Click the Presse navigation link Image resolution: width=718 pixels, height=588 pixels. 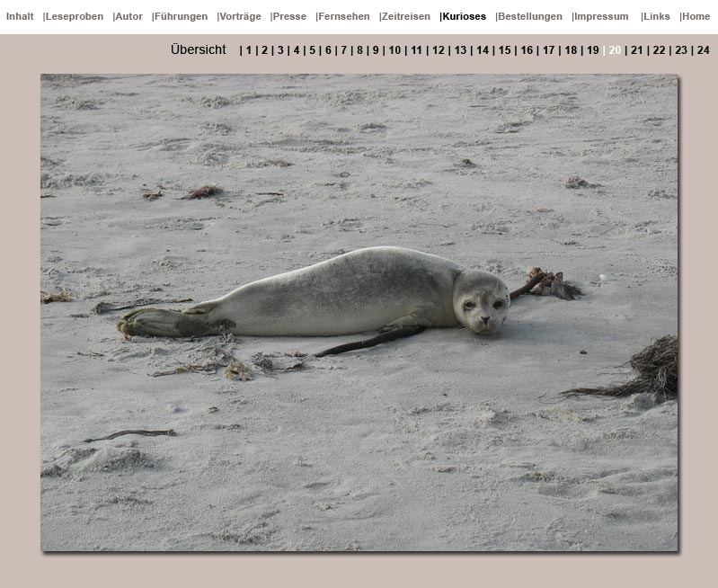coord(290,16)
